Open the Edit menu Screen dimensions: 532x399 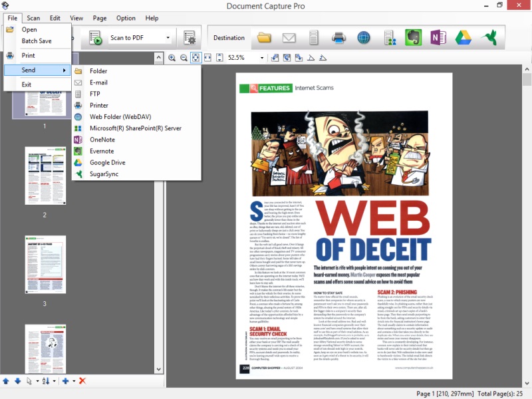(x=55, y=18)
